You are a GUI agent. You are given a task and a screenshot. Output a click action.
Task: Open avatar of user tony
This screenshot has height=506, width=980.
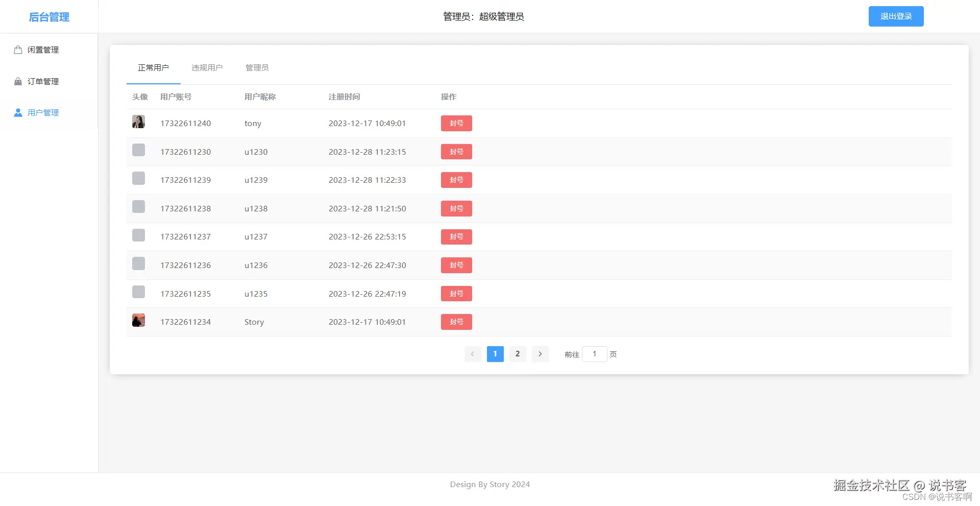click(138, 122)
